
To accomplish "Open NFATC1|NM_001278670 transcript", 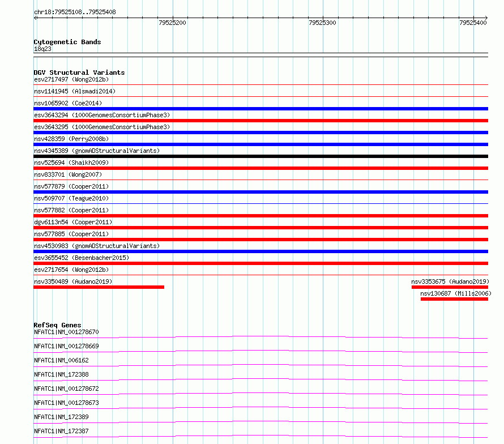I will click(x=66, y=332).
